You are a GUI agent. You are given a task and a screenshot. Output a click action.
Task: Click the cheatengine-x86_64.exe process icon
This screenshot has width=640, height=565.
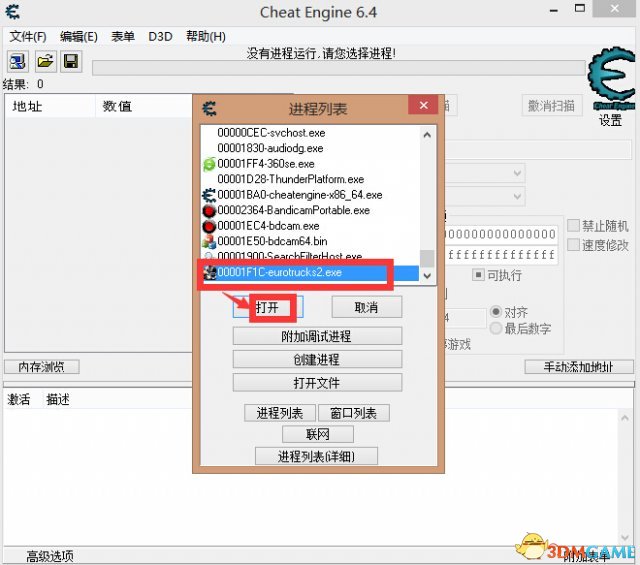pyautogui.click(x=209, y=195)
